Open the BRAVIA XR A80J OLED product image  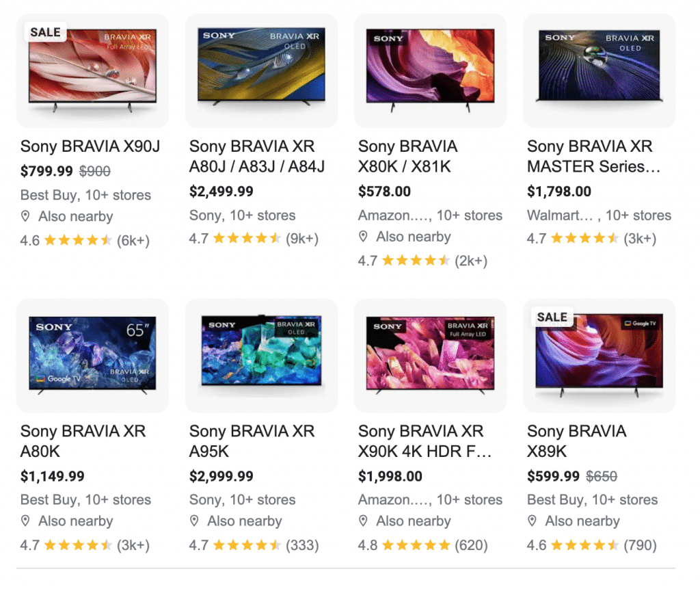(261, 70)
